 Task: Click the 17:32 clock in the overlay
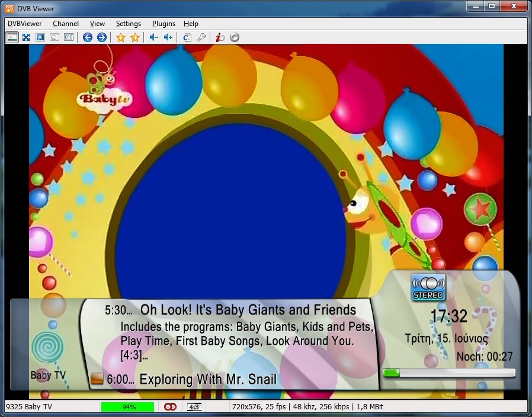point(448,316)
